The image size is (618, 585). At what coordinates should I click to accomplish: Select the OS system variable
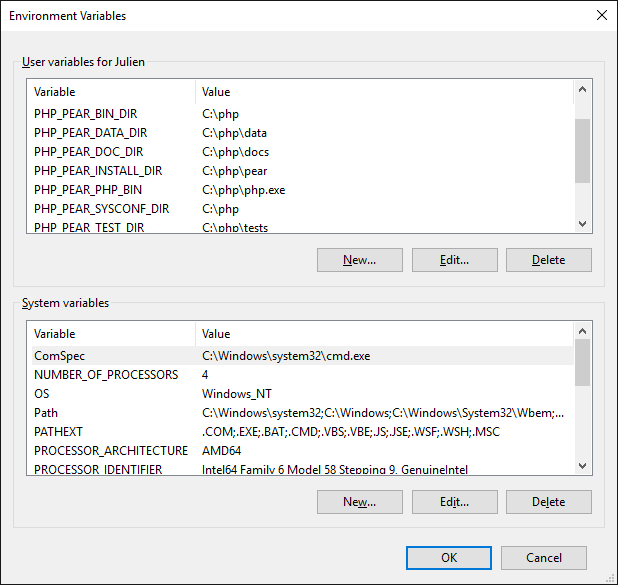point(302,393)
